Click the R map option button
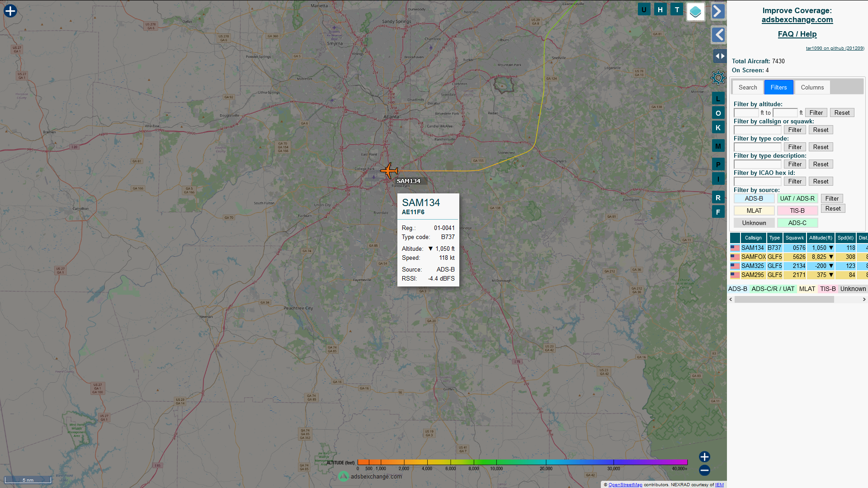The image size is (868, 488). coord(718,197)
